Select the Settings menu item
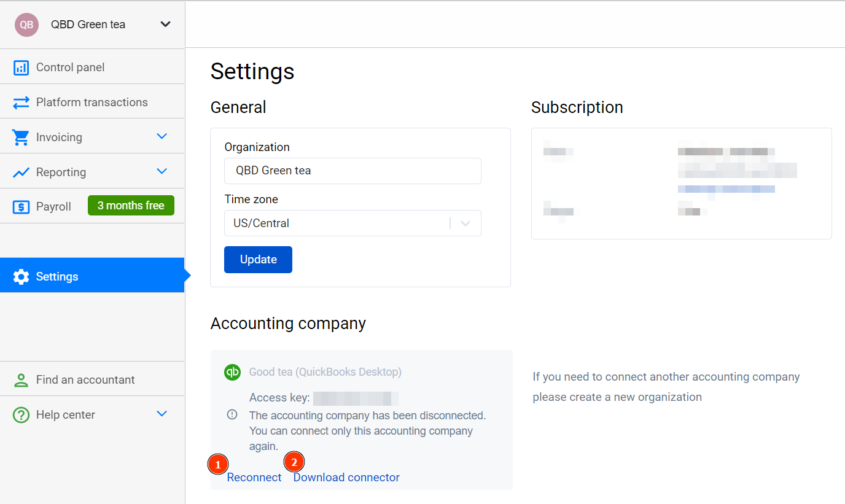 click(x=92, y=276)
